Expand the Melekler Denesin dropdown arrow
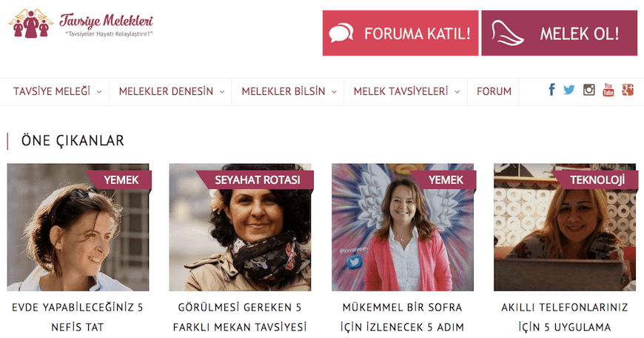 point(222,92)
